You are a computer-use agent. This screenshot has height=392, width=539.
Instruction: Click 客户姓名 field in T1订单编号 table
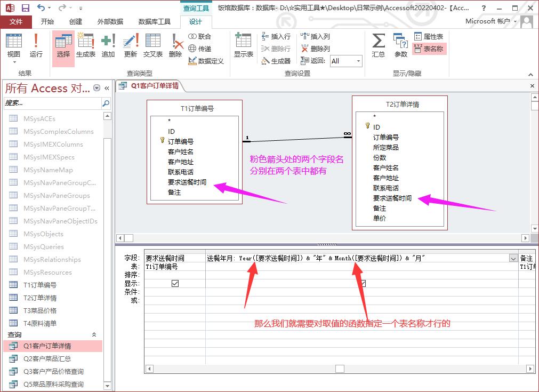[181, 151]
